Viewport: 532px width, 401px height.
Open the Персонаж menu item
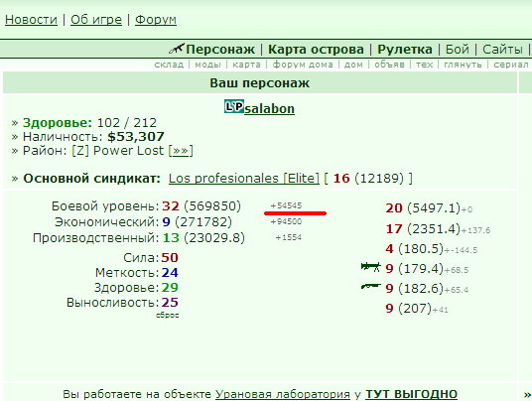pos(220,50)
